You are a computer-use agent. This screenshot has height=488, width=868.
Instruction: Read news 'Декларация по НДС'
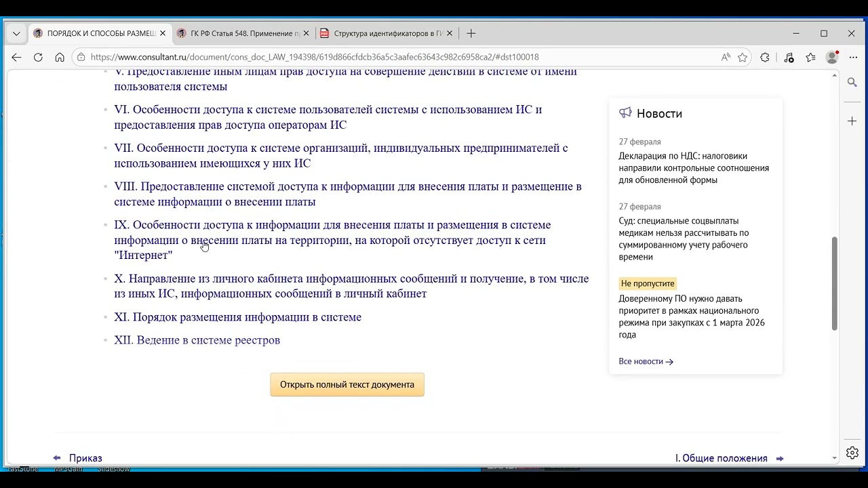point(694,168)
